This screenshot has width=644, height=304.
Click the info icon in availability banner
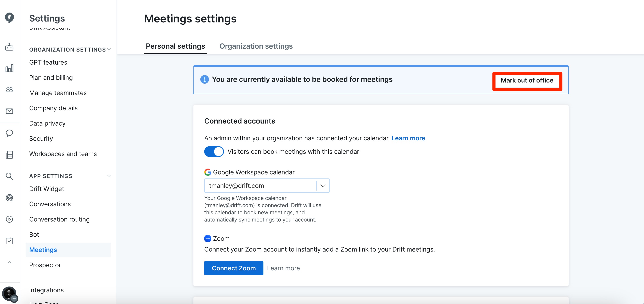[204, 79]
